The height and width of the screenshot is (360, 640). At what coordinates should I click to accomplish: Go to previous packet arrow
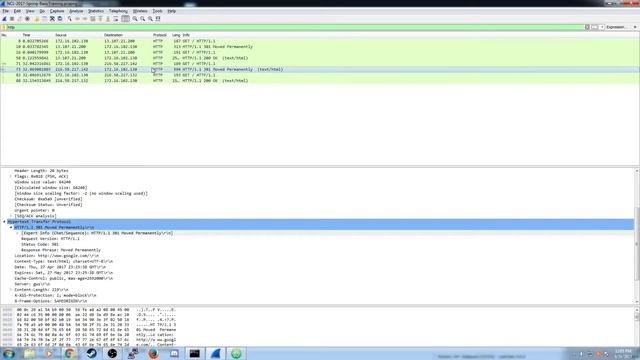77,19
